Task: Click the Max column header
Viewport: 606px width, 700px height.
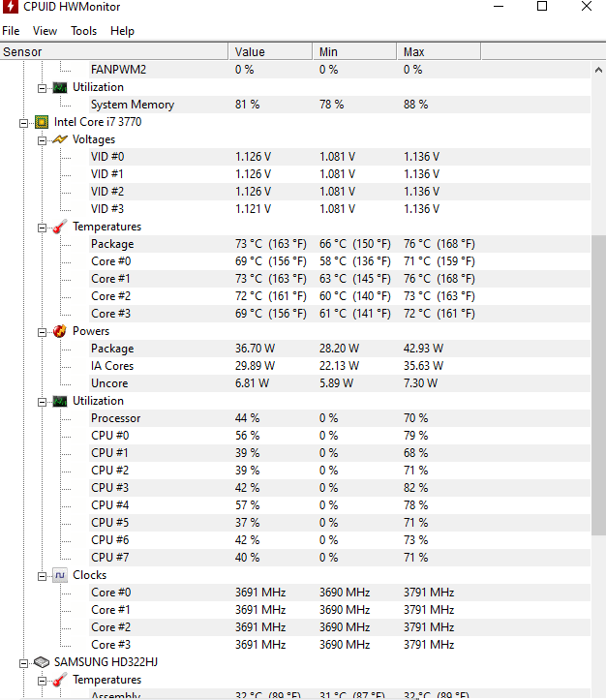Action: click(439, 51)
